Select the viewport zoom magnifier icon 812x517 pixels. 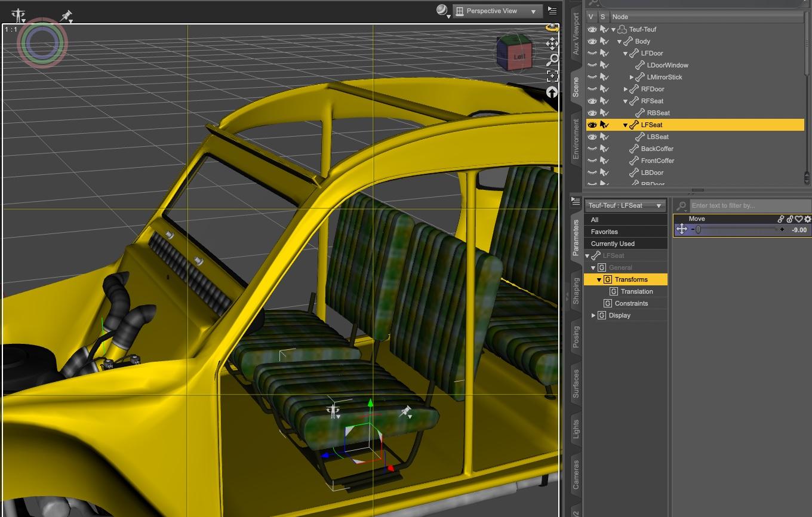point(552,59)
